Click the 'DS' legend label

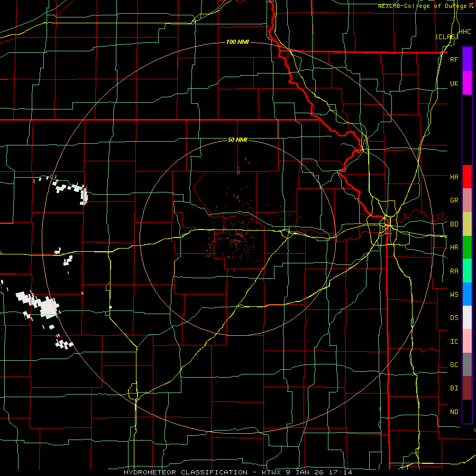(x=454, y=317)
